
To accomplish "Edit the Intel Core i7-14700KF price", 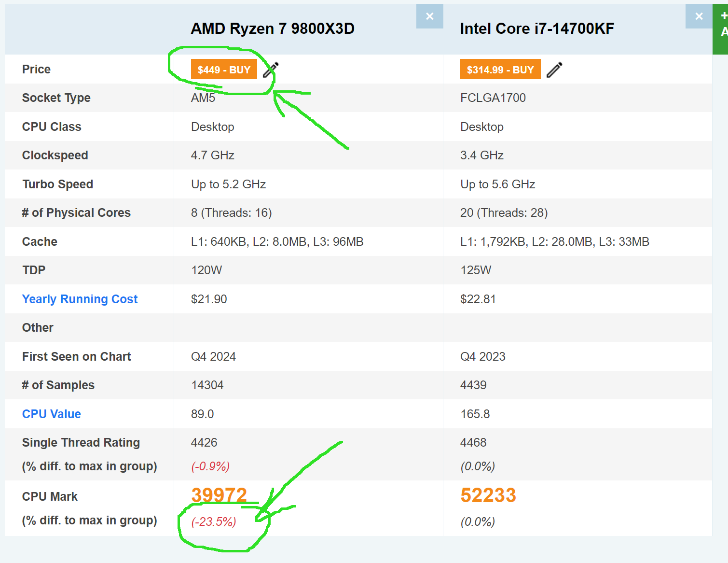I will click(554, 70).
